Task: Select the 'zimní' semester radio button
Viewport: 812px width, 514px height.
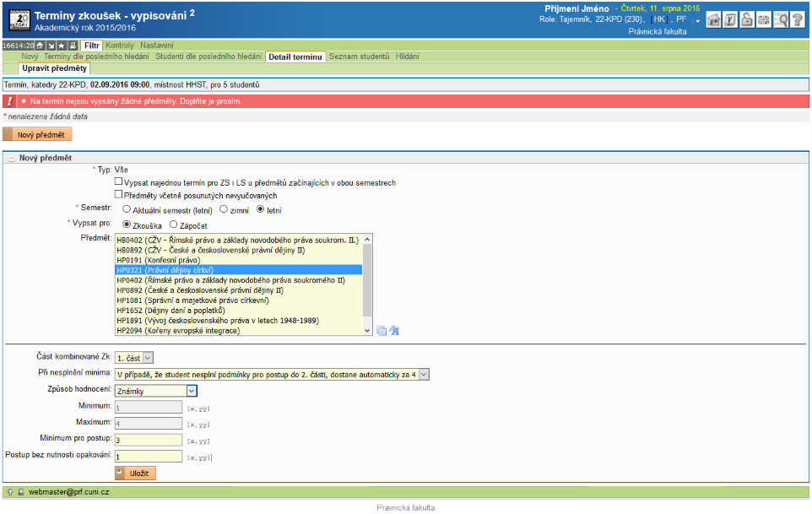Action: coord(224,208)
